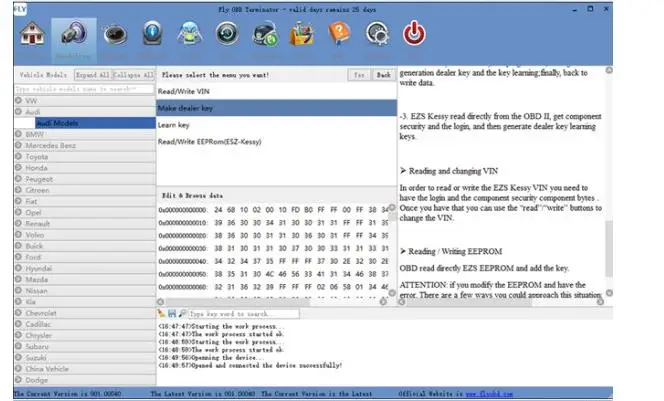Select hex row 0x000000000040
Image resolution: width=664 pixels, height=401 pixels.
[x=273, y=261]
